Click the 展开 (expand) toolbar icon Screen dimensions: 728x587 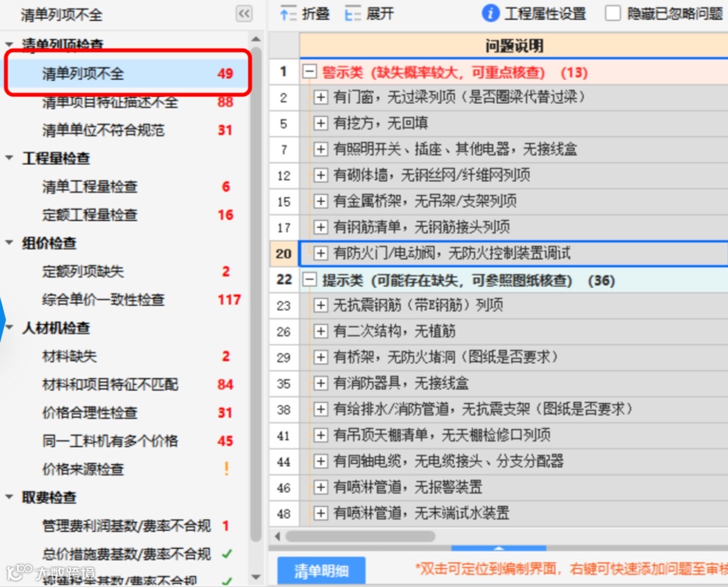click(352, 14)
